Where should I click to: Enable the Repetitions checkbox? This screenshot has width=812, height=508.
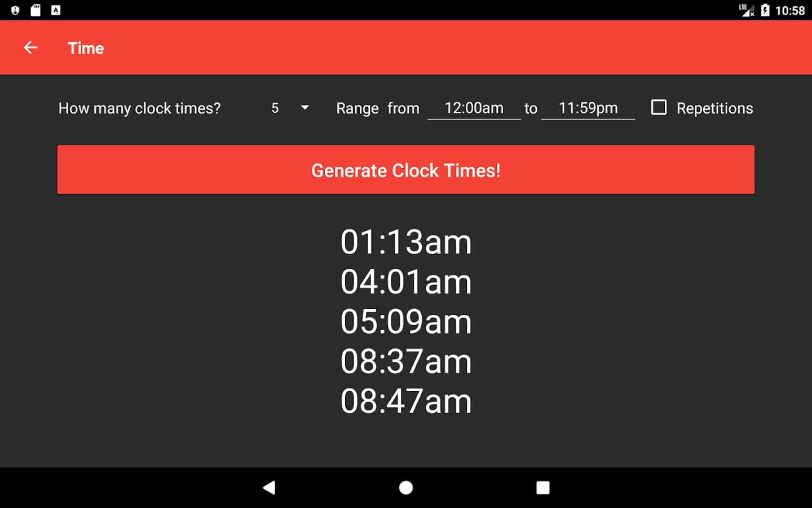(659, 107)
